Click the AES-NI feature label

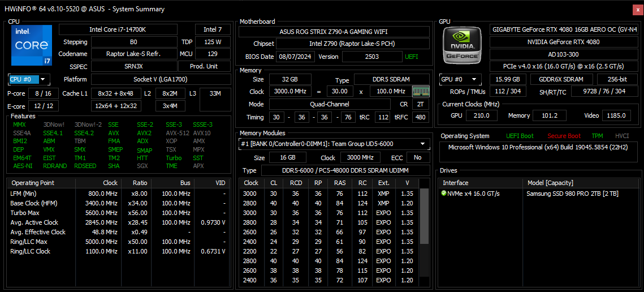pos(21,166)
